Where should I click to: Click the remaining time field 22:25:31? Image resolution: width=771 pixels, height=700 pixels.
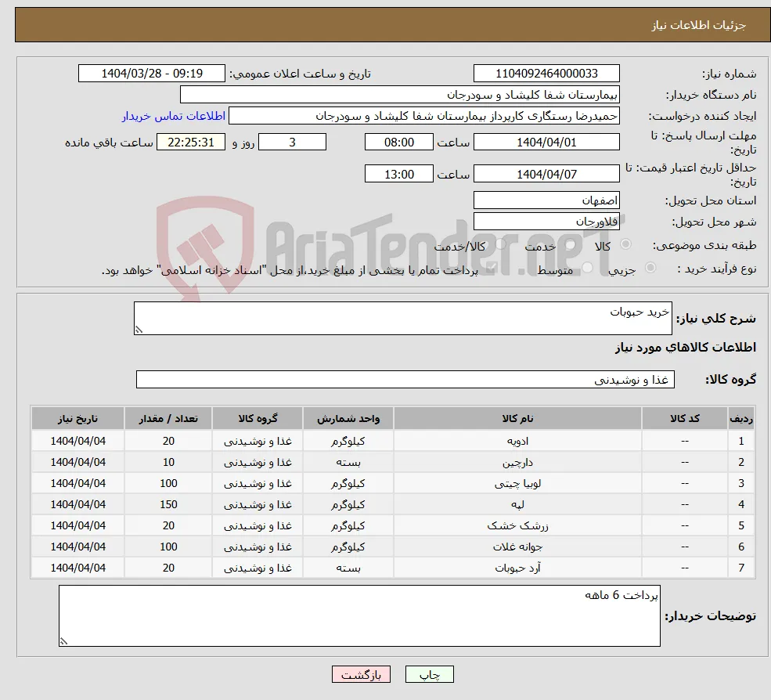coord(191,143)
